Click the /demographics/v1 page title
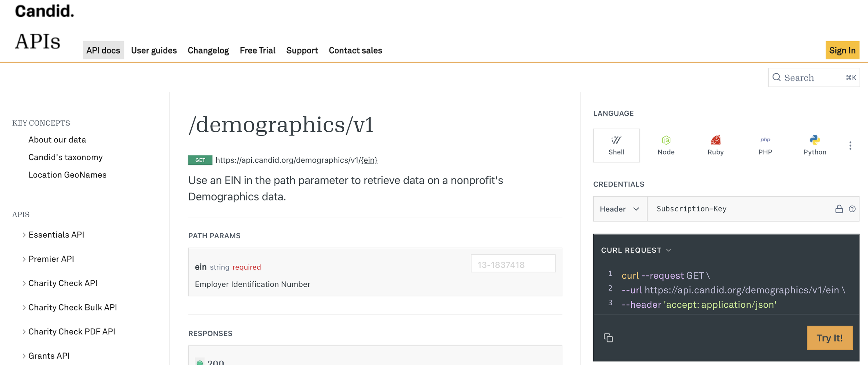The width and height of the screenshot is (868, 365). point(281,124)
